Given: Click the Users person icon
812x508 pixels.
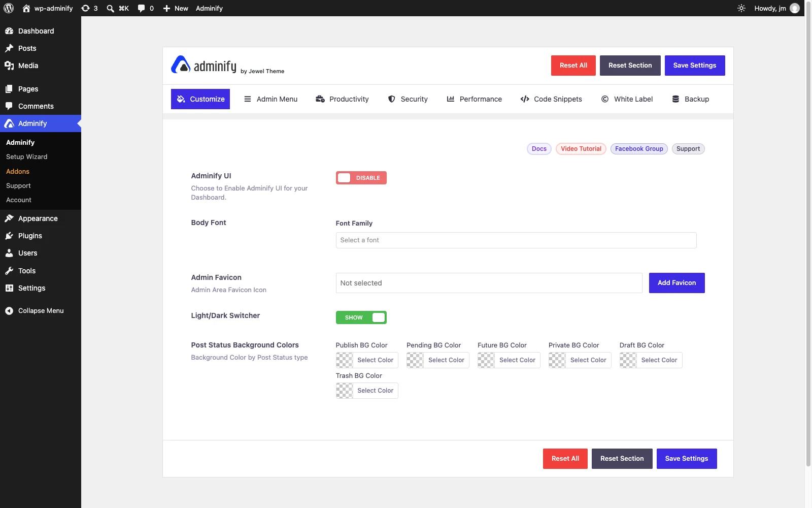Looking at the screenshot, I should [9, 253].
